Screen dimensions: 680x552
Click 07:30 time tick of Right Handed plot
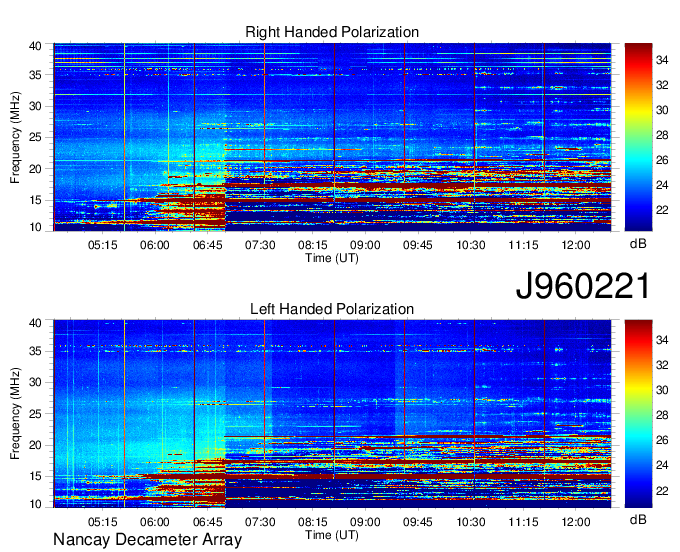[x=260, y=245]
